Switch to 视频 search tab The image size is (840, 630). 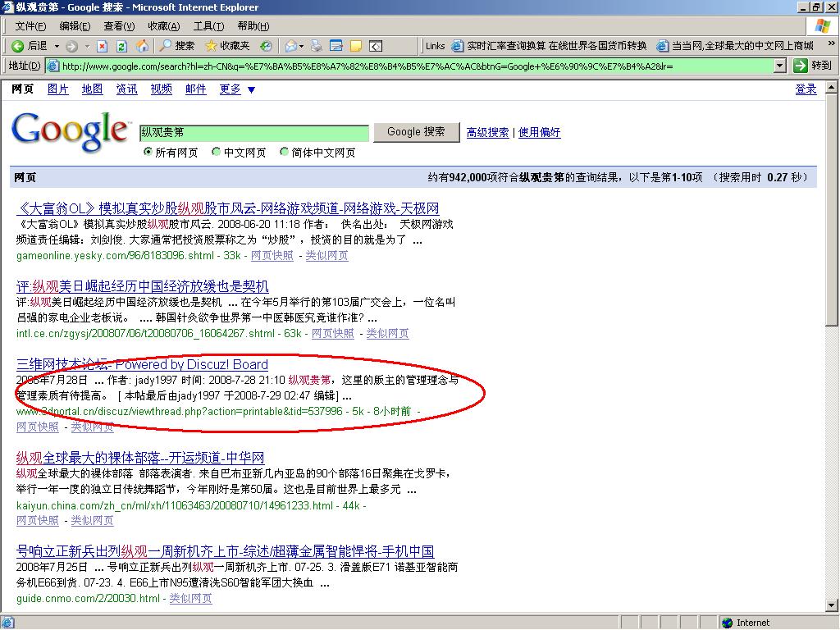tap(162, 89)
